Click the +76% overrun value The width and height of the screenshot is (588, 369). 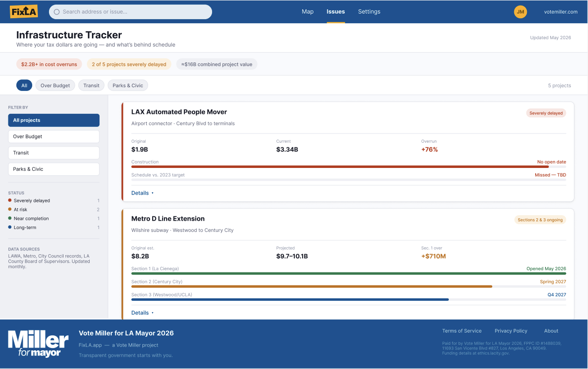(430, 150)
